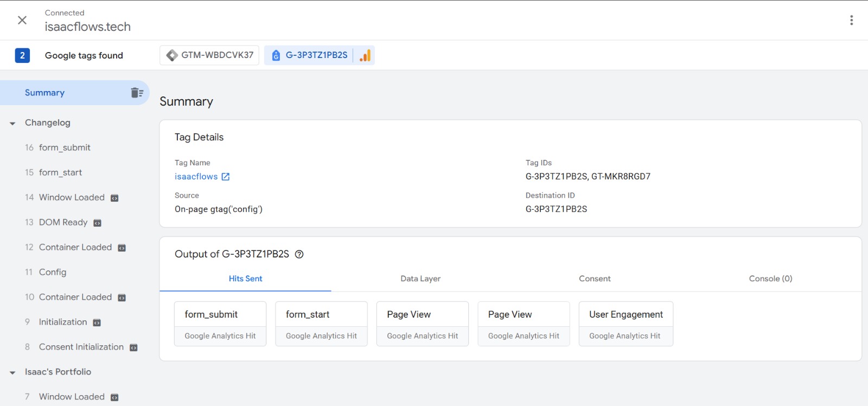
Task: Click the Destination ID value G-3P3TZ1PB2S
Action: [556, 209]
